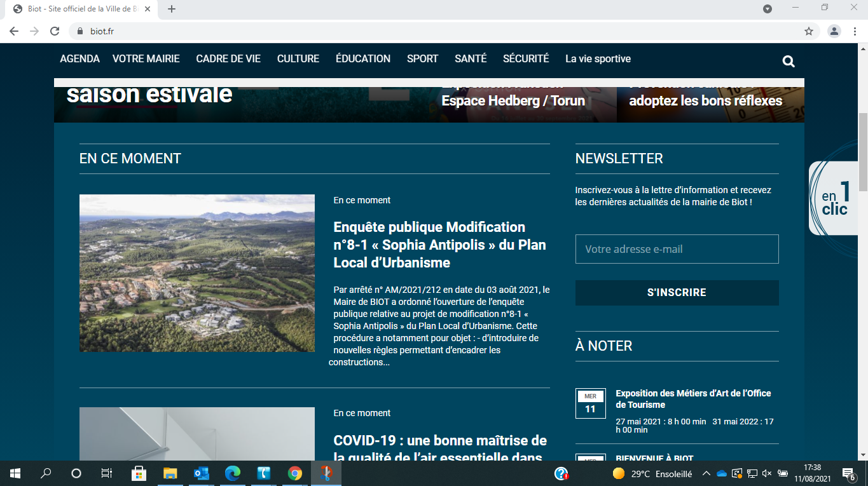The width and height of the screenshot is (868, 486).
Task: Open Chrome icon in the taskbar
Action: 294,473
